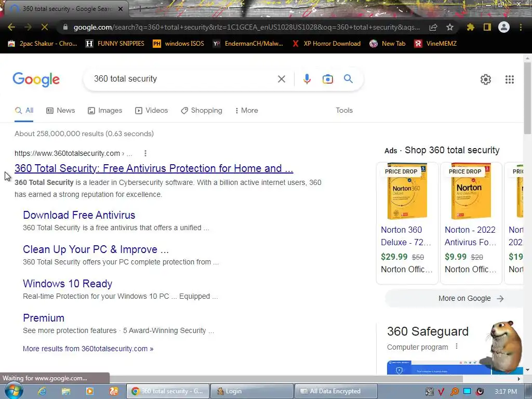Screen dimensions: 532x399
Task: Open File Explorer from the taskbar
Action: click(x=66, y=391)
